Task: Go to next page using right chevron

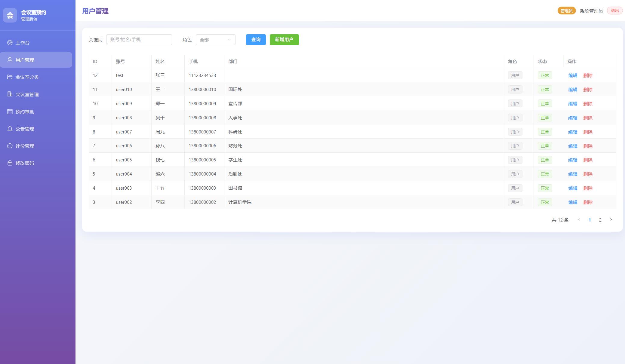Action: click(x=611, y=220)
